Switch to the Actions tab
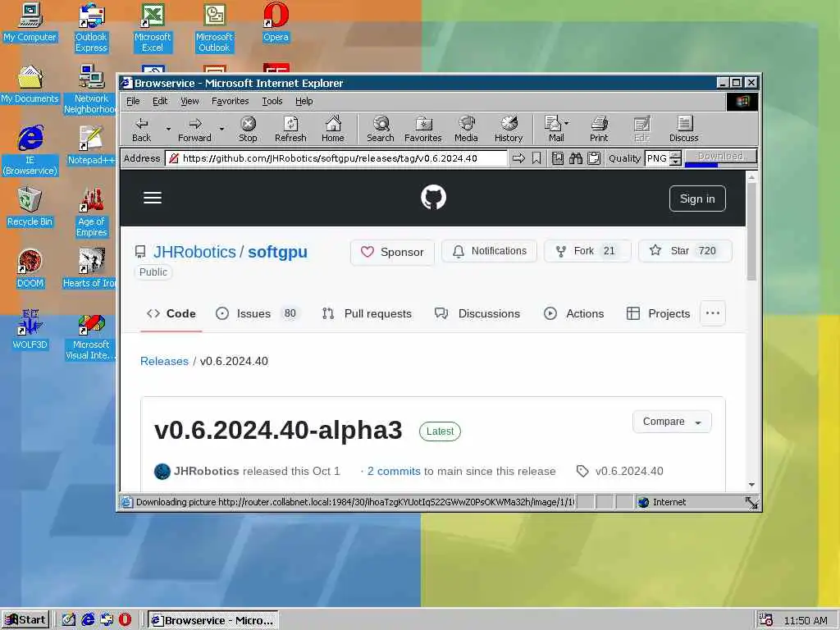 click(573, 313)
